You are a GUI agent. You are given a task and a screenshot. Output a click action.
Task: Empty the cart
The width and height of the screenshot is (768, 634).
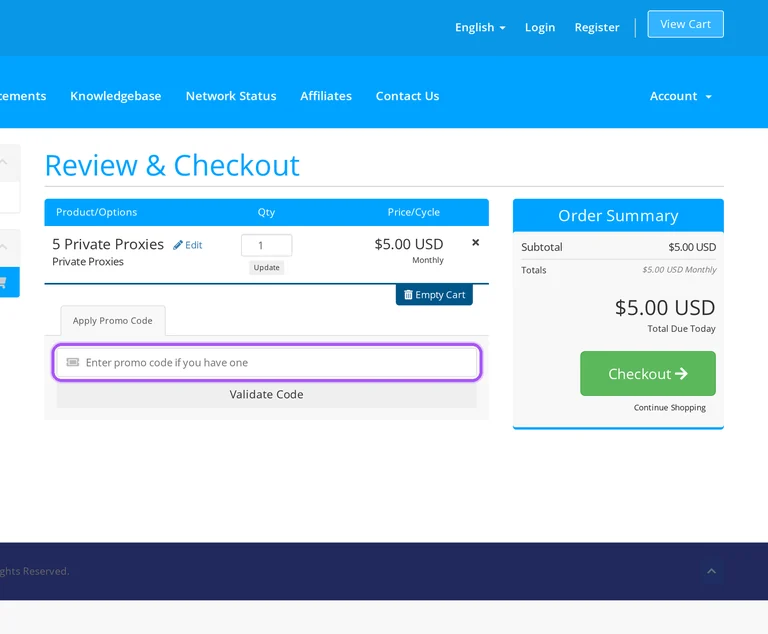click(434, 294)
